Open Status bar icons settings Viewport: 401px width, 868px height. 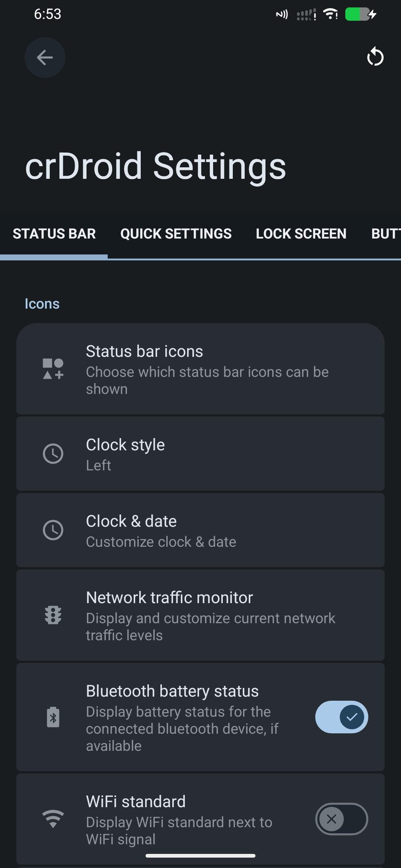pyautogui.click(x=207, y=369)
